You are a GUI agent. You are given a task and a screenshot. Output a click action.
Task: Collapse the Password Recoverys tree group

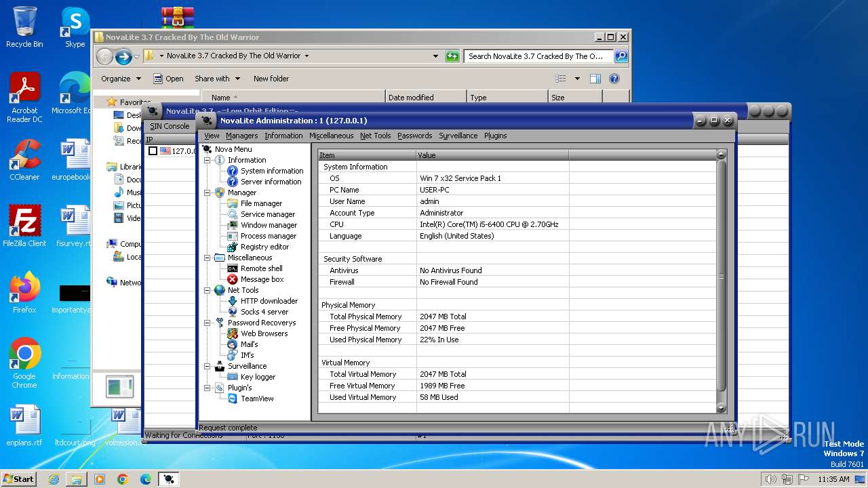208,323
